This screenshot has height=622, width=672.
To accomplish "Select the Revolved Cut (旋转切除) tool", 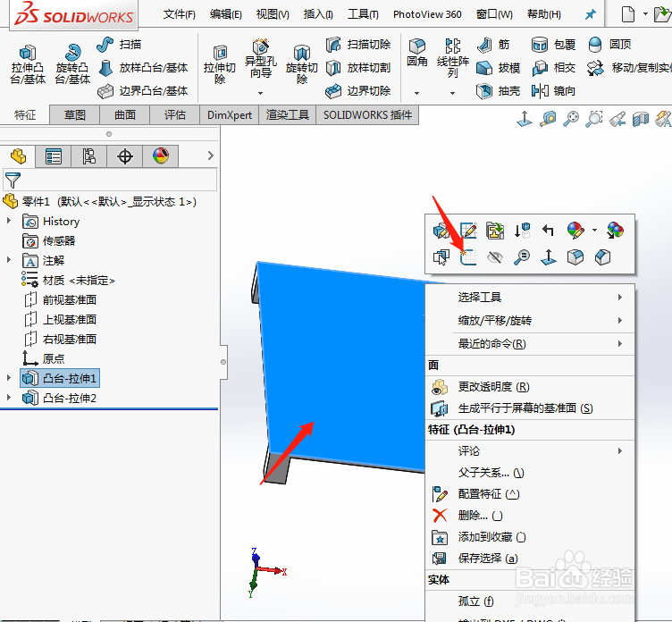I will (x=302, y=64).
